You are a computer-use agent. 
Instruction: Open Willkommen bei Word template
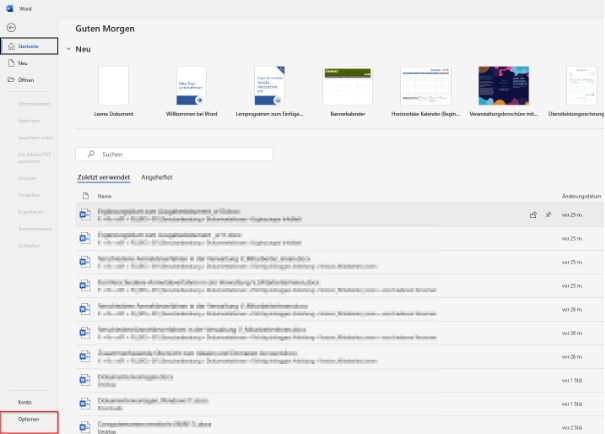(191, 91)
